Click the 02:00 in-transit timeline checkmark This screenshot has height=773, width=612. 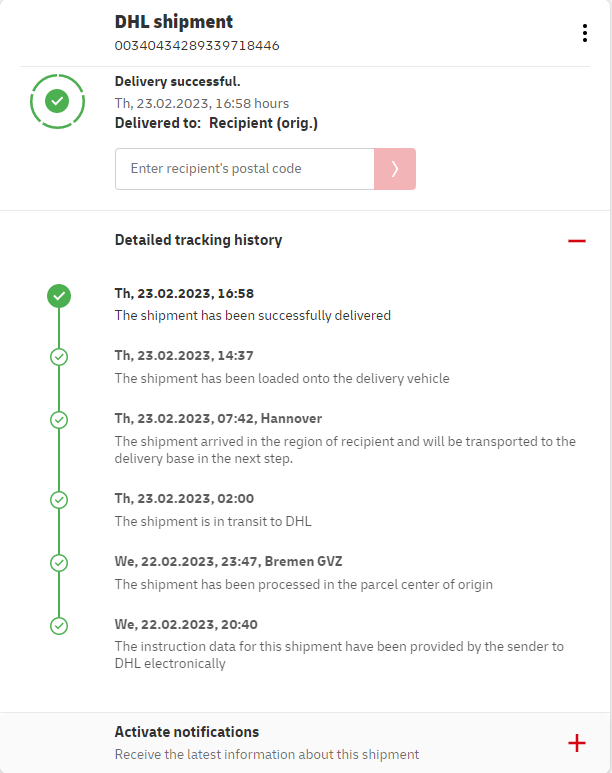tap(59, 499)
